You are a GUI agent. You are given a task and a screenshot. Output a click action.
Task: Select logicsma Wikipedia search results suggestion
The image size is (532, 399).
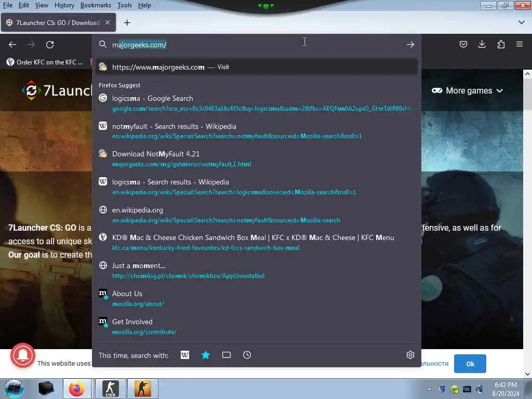tap(257, 187)
